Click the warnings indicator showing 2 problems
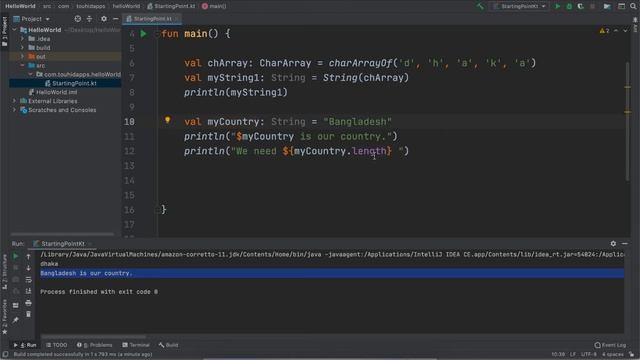 (604, 31)
